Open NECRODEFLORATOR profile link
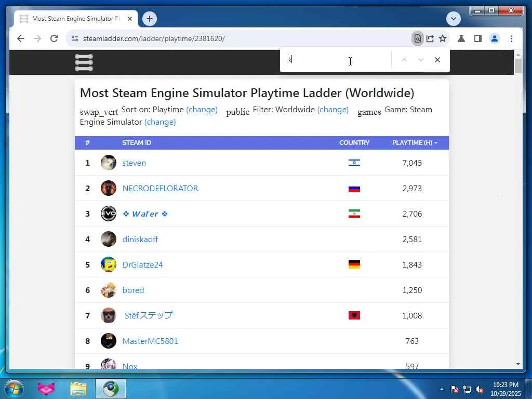 (x=160, y=189)
